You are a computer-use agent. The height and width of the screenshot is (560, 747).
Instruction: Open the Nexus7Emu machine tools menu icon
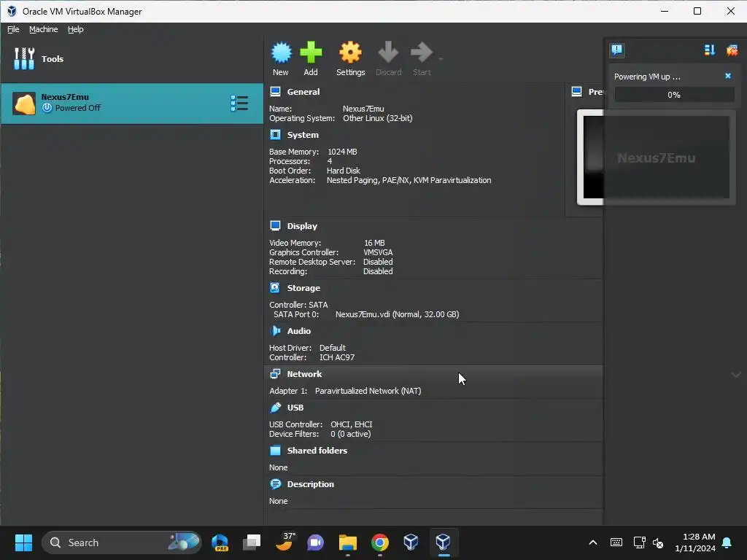pos(239,104)
